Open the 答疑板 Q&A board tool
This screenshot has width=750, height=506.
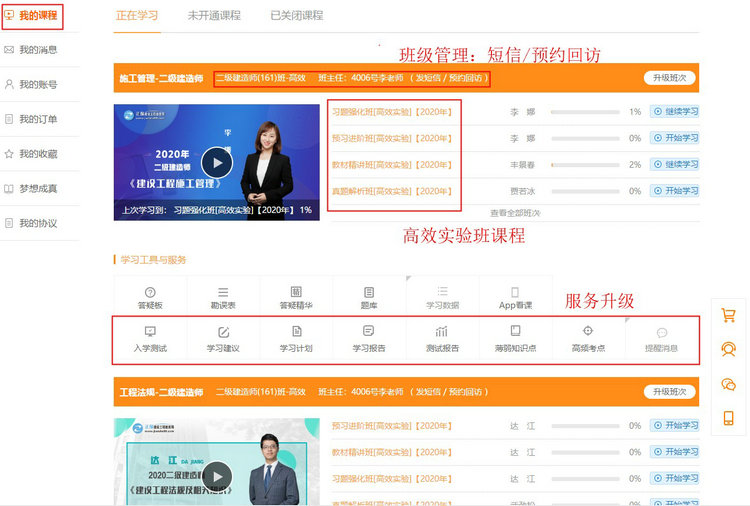(x=150, y=297)
